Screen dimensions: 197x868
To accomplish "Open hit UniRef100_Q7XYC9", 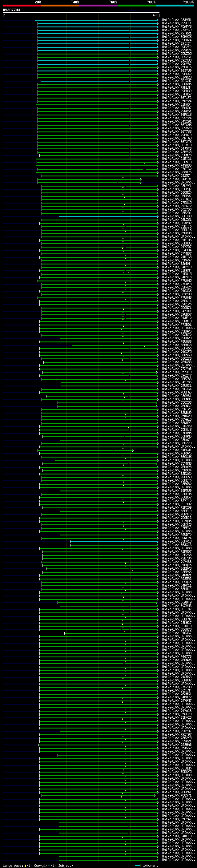I will (x=176, y=30).
